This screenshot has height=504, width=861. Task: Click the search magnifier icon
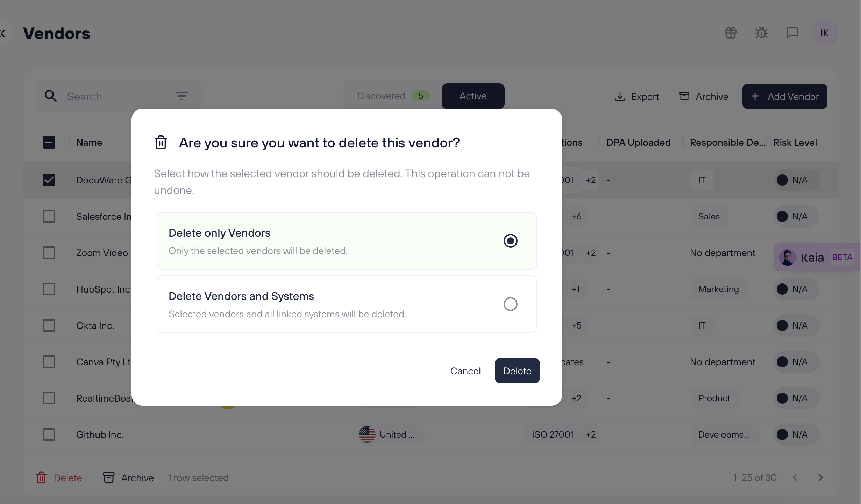[x=51, y=96]
